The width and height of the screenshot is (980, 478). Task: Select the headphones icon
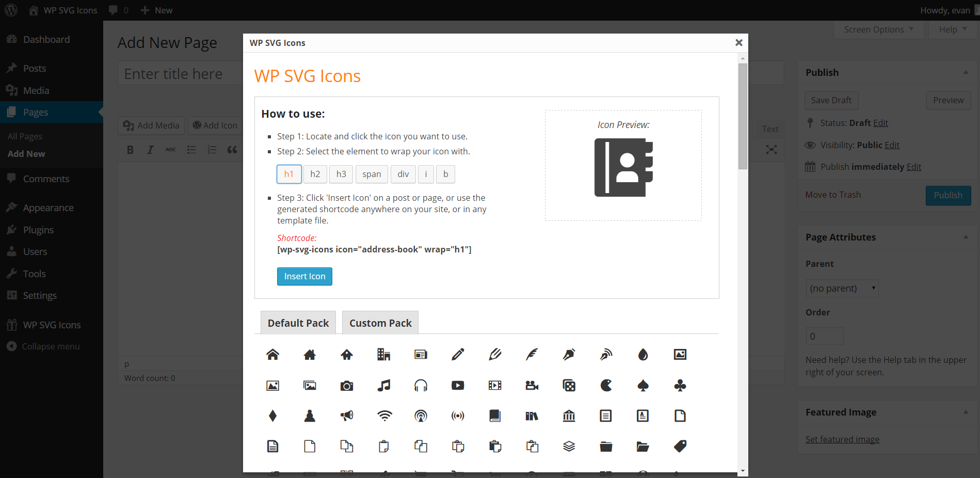click(421, 385)
